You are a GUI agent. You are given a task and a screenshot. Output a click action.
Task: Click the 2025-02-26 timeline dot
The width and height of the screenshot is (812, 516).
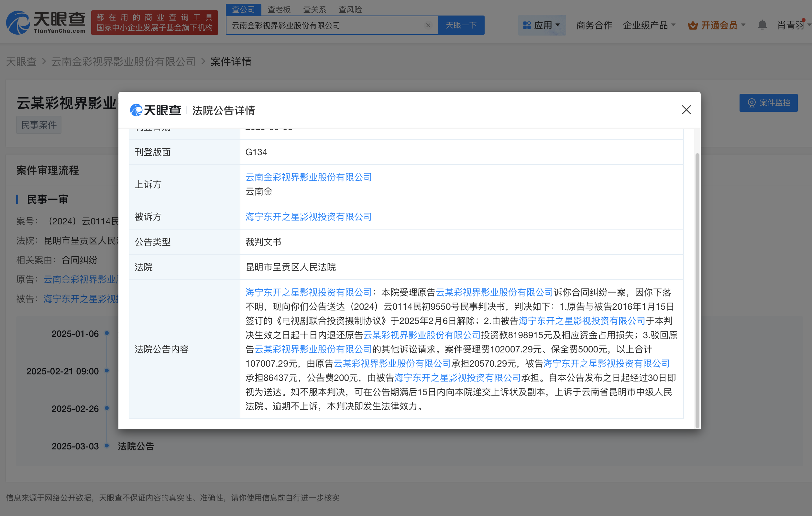[106, 408]
